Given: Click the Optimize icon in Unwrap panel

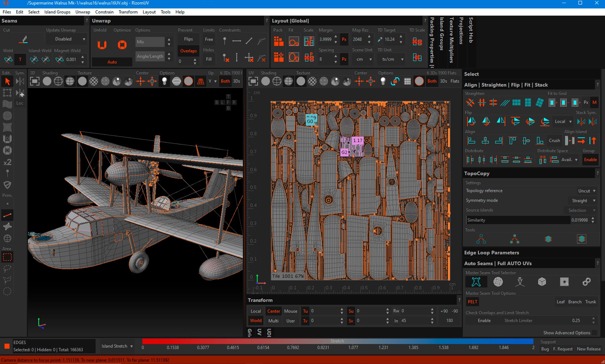Looking at the screenshot, I should pos(122,44).
